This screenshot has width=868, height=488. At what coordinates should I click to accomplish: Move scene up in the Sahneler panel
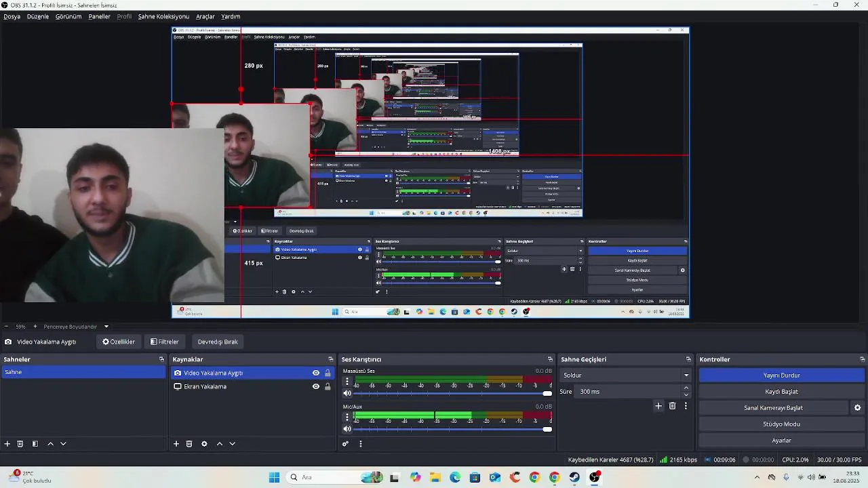[50, 444]
